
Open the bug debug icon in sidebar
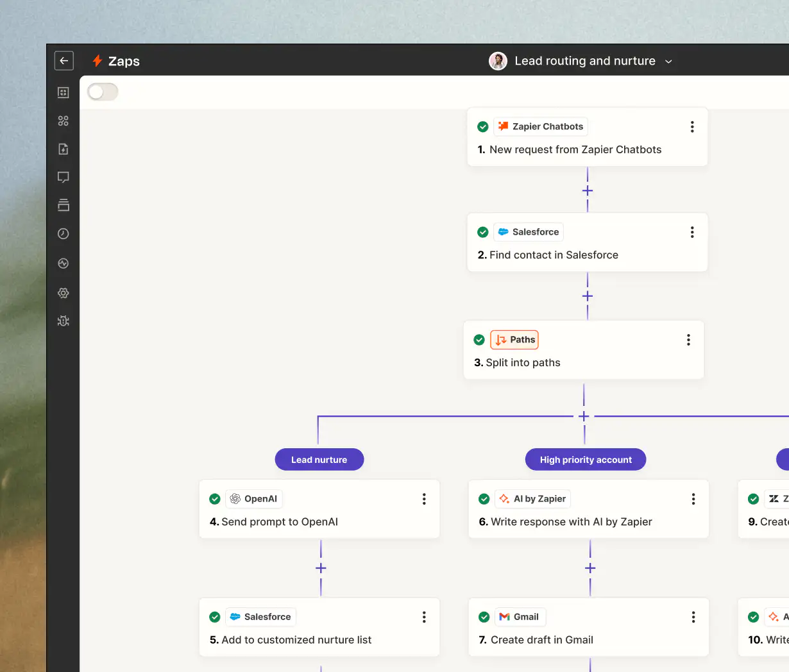pyautogui.click(x=63, y=321)
